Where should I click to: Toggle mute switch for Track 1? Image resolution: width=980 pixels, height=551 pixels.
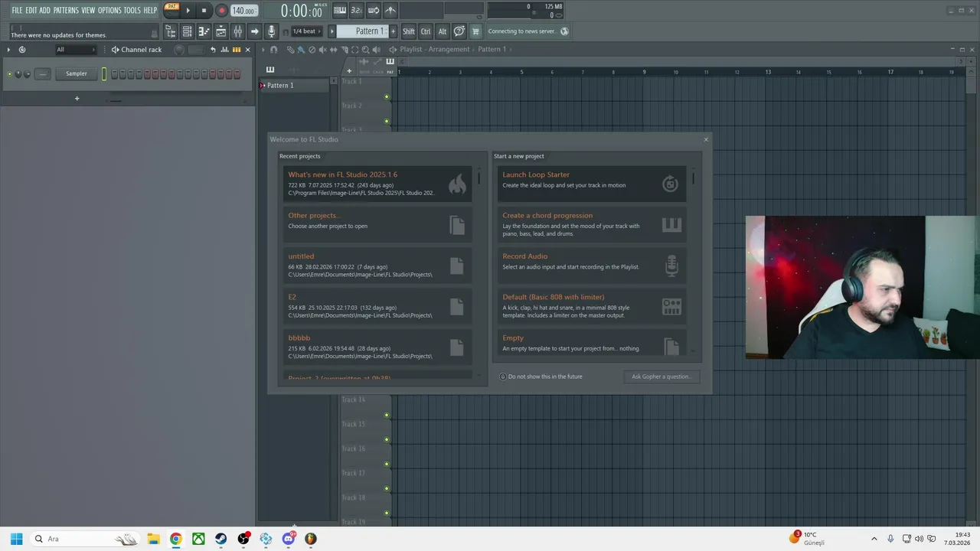click(387, 96)
